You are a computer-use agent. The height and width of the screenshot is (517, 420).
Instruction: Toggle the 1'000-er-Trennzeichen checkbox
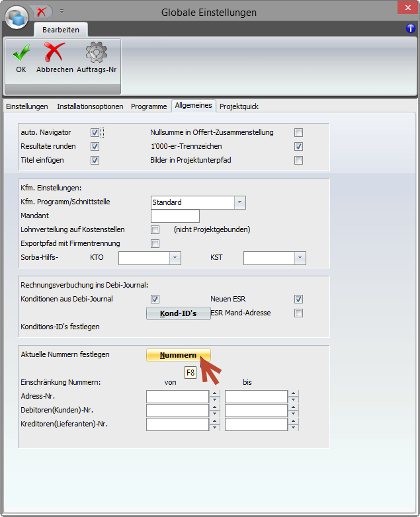coord(298,146)
